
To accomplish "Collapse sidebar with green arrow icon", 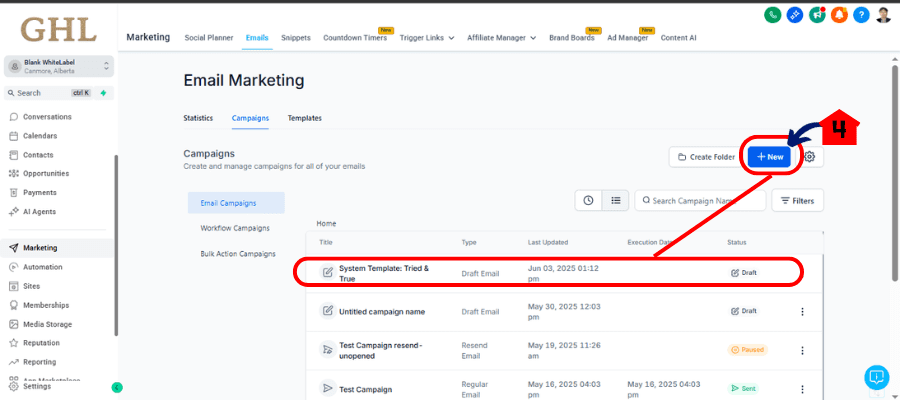I will [x=117, y=387].
